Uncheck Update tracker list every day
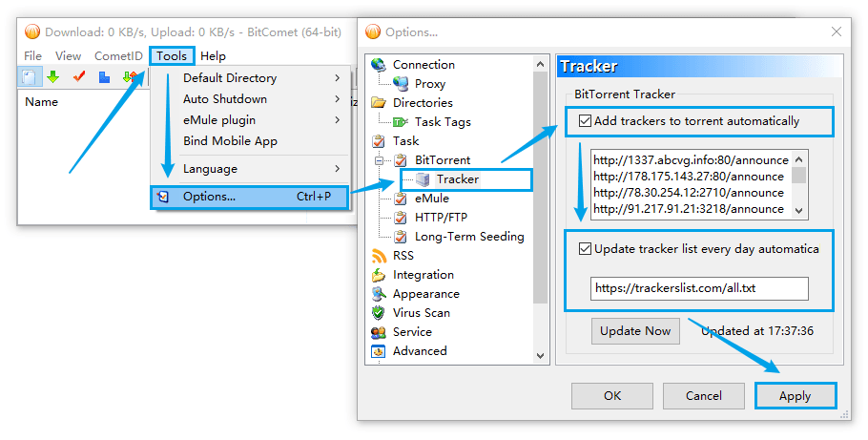 (585, 249)
